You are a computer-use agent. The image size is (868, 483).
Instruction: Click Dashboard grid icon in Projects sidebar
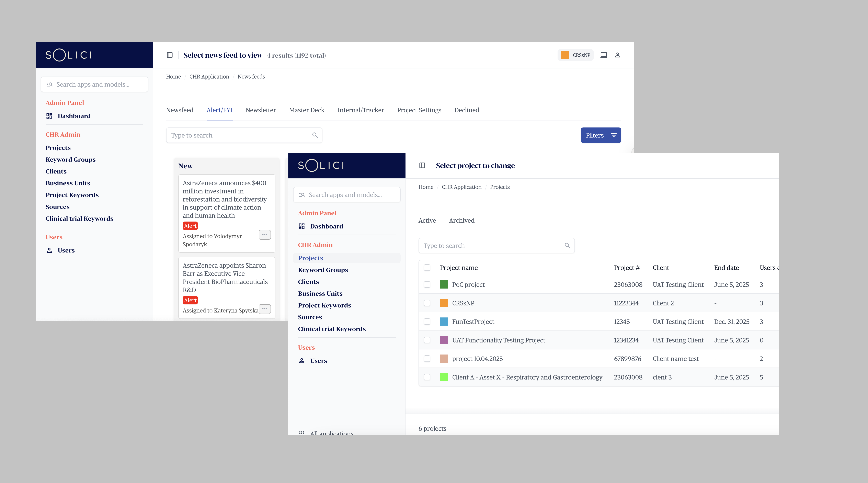[301, 226]
